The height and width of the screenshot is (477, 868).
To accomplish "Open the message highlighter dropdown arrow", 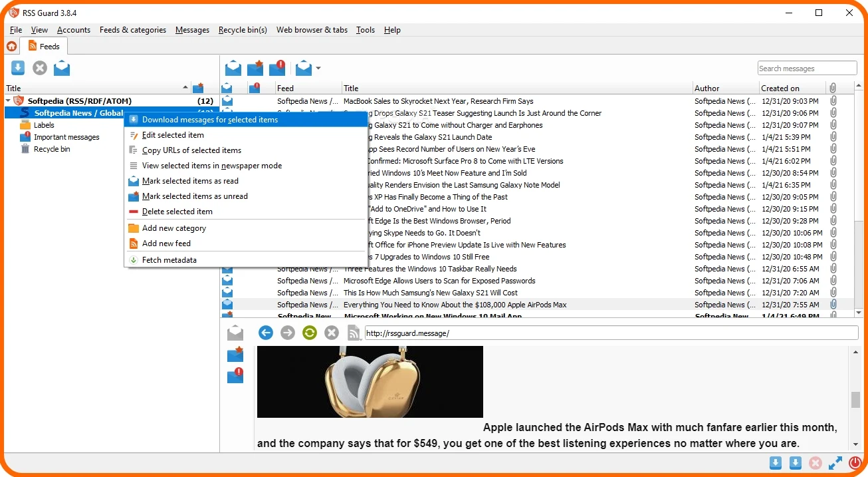I will point(318,68).
